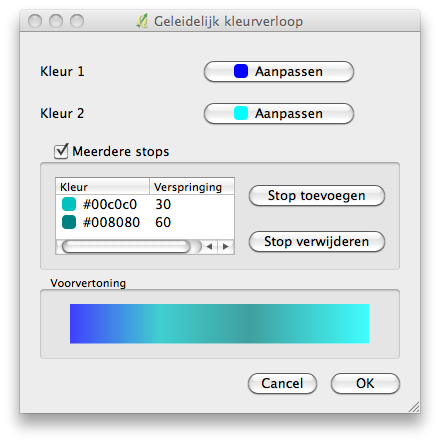The width and height of the screenshot is (440, 443).
Task: Click the cyan swatch for Kleur 2
Action: (x=241, y=113)
